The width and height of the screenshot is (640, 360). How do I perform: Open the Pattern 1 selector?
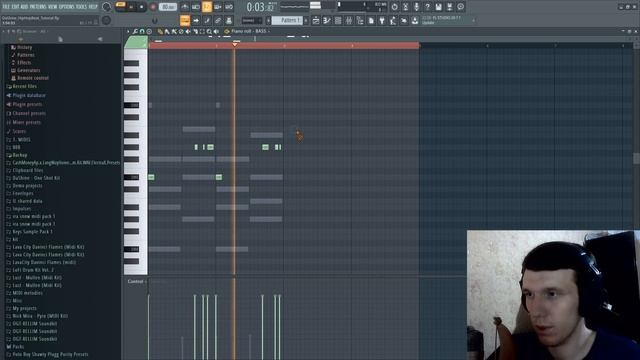pyautogui.click(x=288, y=20)
